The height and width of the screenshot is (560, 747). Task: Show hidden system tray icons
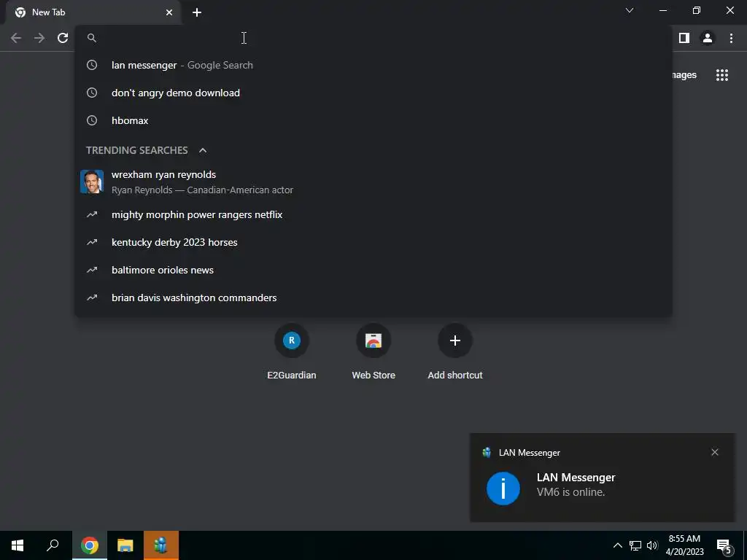point(617,545)
